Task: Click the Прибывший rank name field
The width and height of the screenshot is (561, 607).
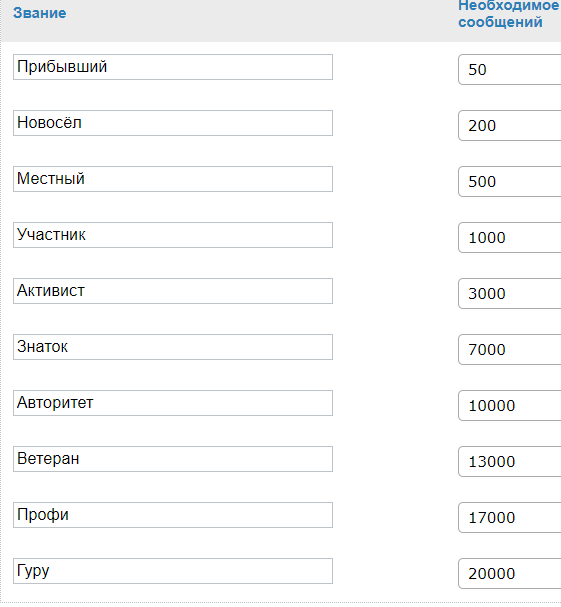Action: pos(173,67)
